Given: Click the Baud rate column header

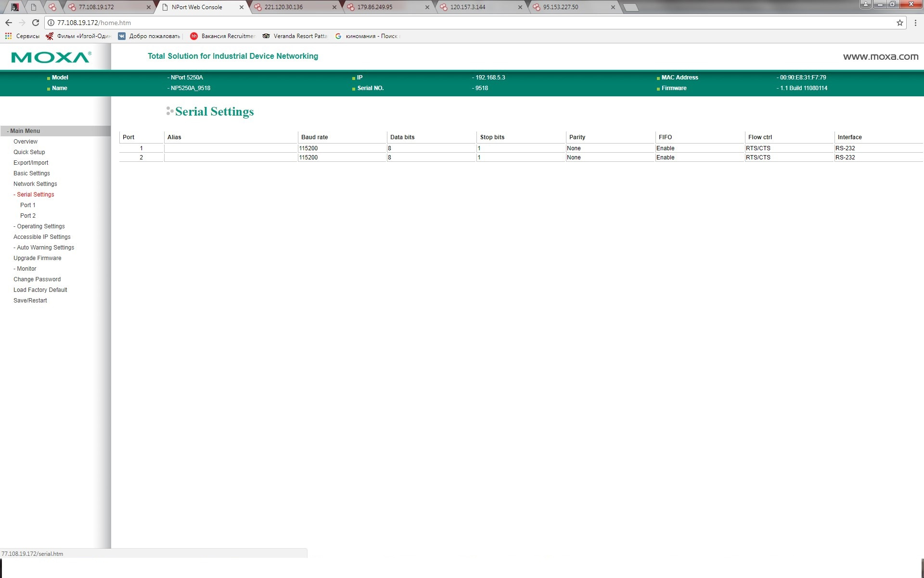Looking at the screenshot, I should click(315, 137).
